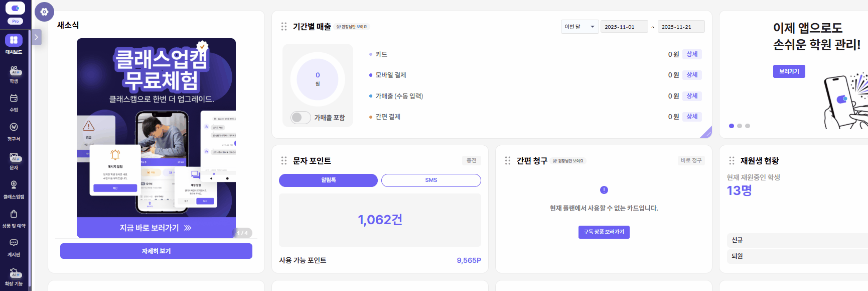Click 구독 상품 보러가기 button
The width and height of the screenshot is (868, 291).
point(604,232)
